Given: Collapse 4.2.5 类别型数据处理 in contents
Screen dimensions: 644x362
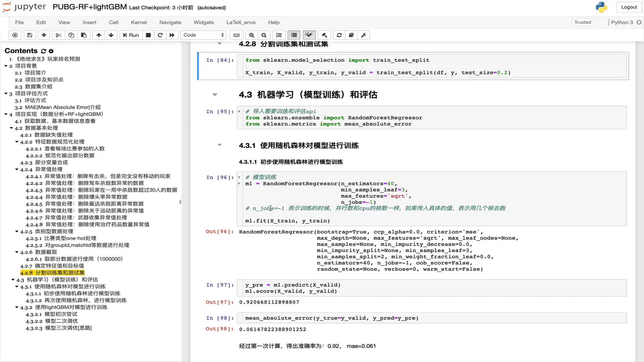Looking at the screenshot, I should pos(17,231).
